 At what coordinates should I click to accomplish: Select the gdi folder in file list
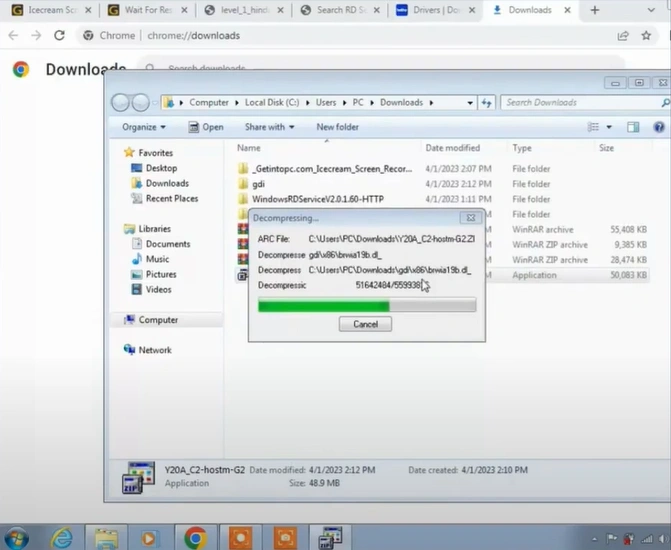click(x=258, y=184)
